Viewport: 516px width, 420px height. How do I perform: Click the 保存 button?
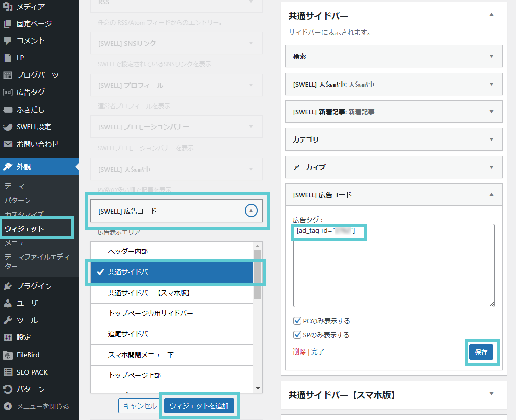point(481,352)
